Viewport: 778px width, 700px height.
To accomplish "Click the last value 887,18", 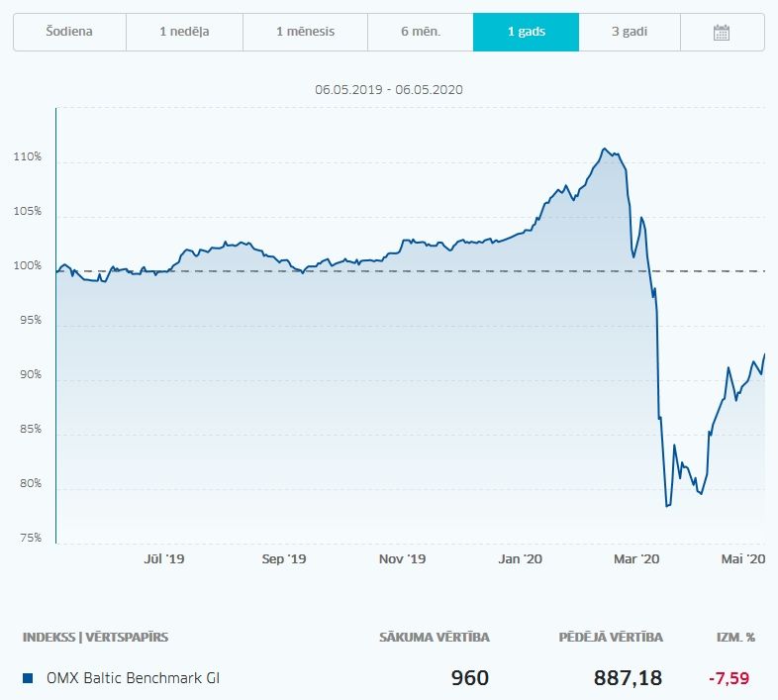I will 628,678.
